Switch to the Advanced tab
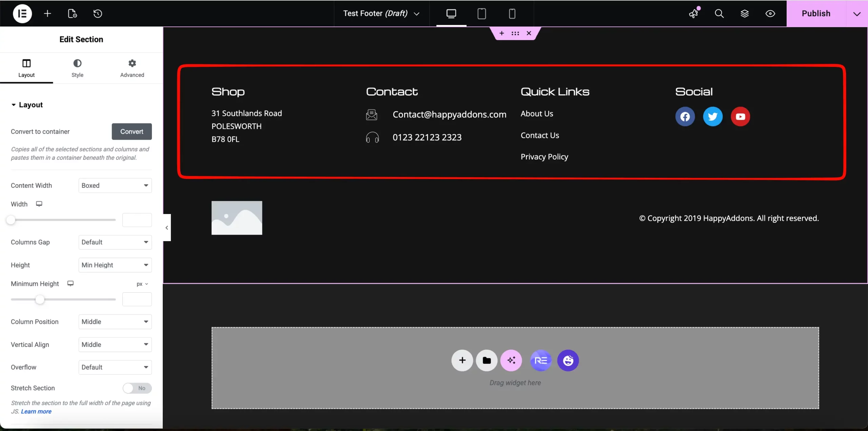This screenshot has height=431, width=868. pyautogui.click(x=132, y=68)
